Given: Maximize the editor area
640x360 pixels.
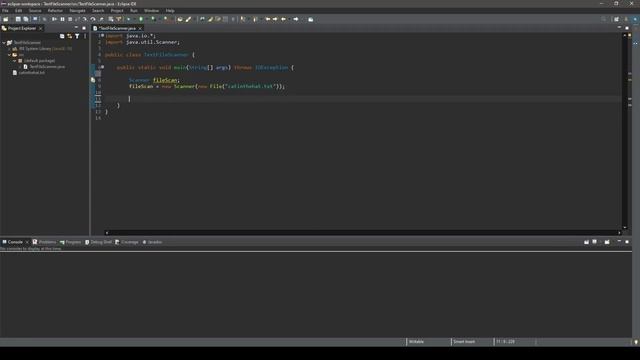Looking at the screenshot, I should point(627,28).
